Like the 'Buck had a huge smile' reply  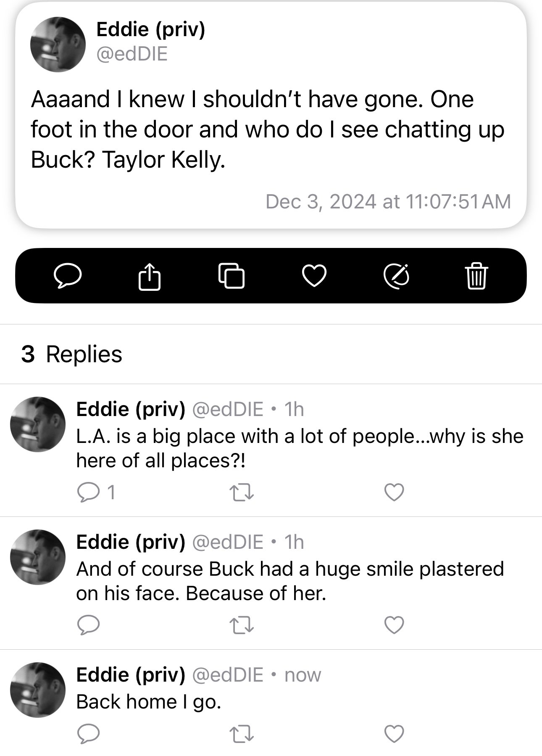point(394,625)
